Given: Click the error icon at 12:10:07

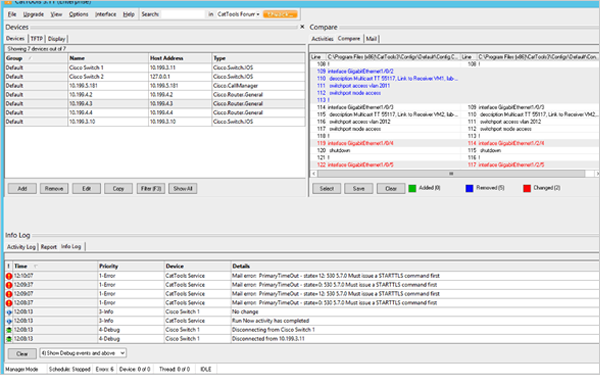Looking at the screenshot, I should [9, 276].
